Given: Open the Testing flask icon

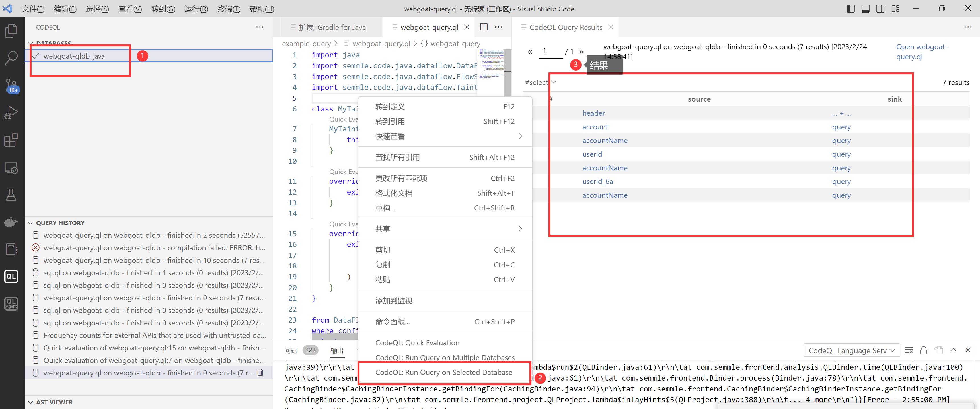Looking at the screenshot, I should point(11,195).
